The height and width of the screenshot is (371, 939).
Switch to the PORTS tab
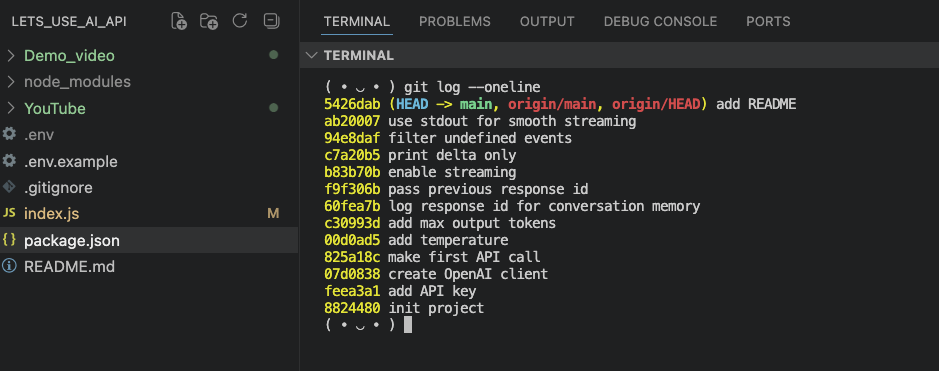pos(768,22)
